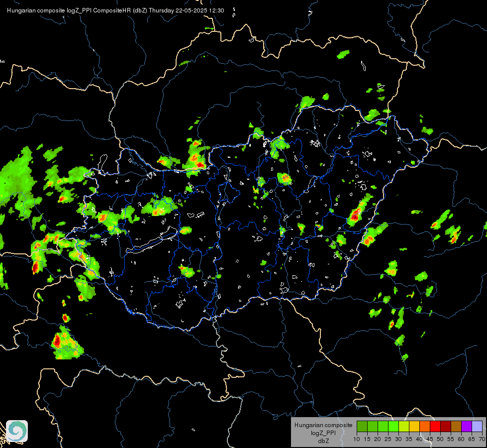Click the legend scale value "10"

coord(357,439)
